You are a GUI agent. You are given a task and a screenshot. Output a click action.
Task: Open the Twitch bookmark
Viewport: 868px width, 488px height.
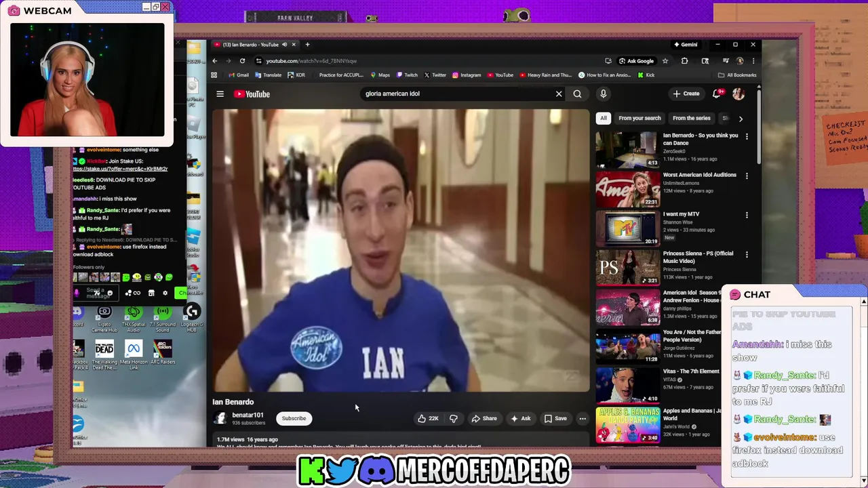click(408, 75)
